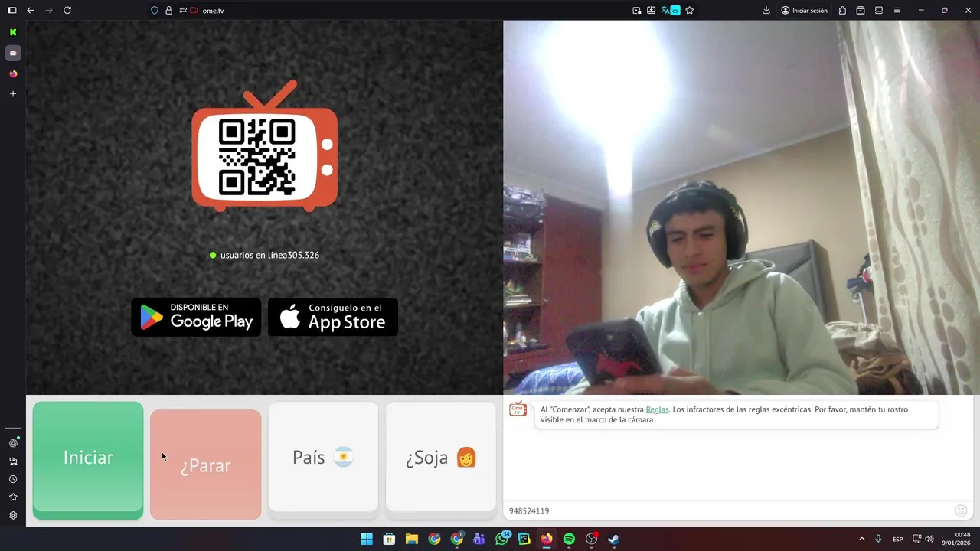Open PyCharm from the taskbar
Screen dimensions: 980x551
point(524,539)
